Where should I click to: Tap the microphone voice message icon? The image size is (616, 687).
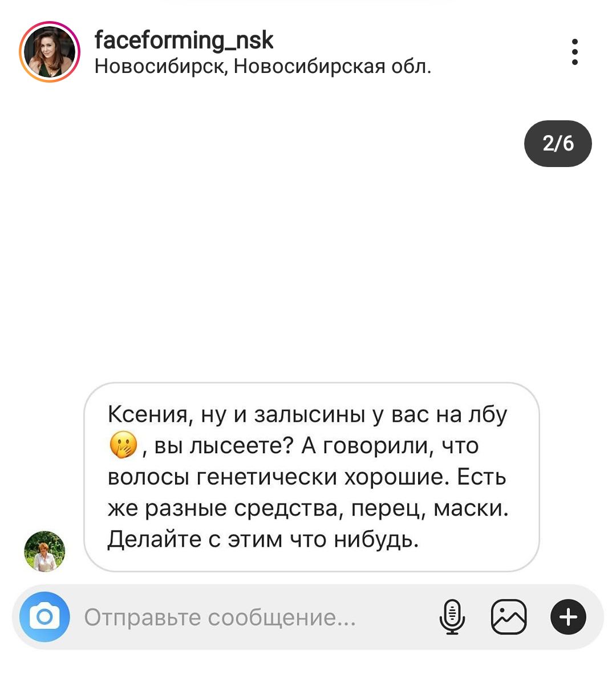click(x=452, y=617)
